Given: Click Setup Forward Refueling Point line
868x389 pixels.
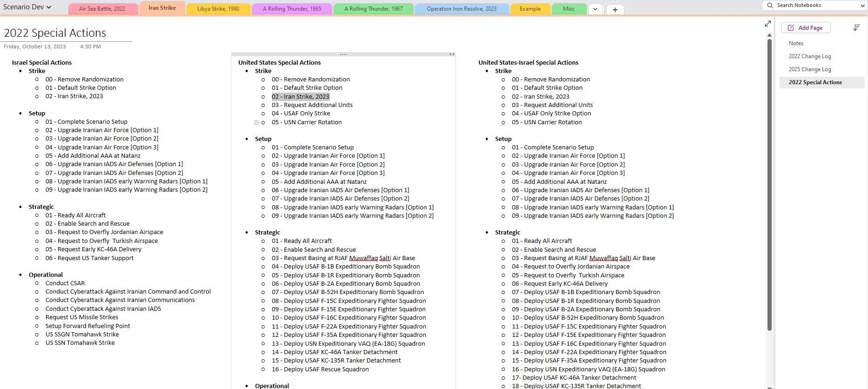Looking at the screenshot, I should [x=88, y=326].
